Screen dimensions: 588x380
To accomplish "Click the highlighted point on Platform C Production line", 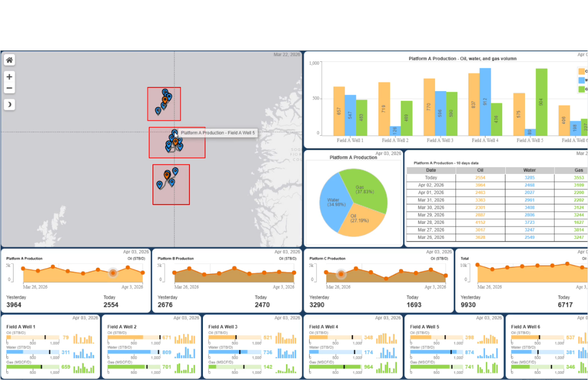I will coord(341,274).
